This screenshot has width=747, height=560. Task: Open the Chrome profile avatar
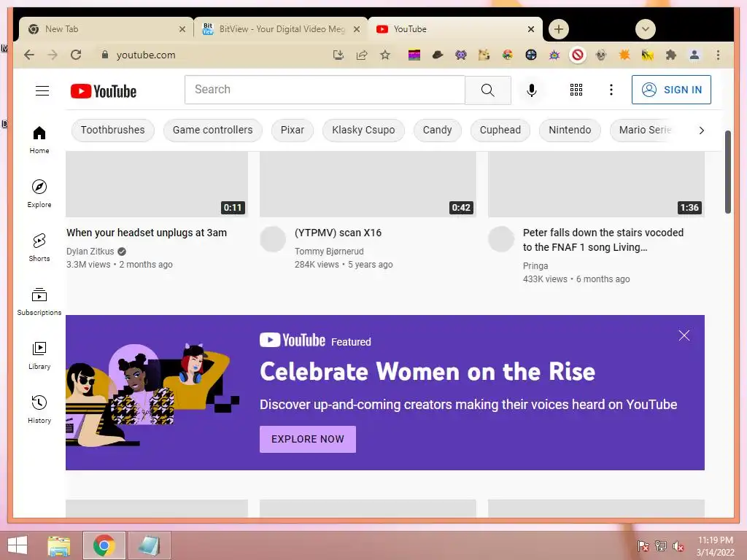(694, 55)
